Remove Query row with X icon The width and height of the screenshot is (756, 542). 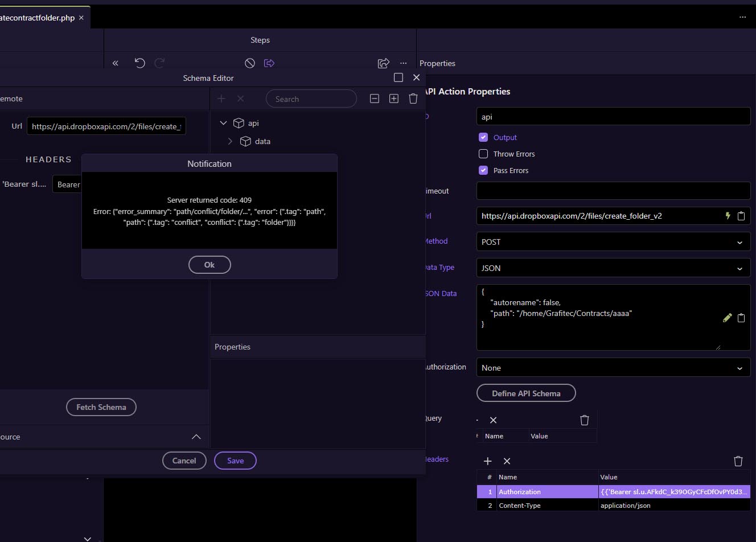[494, 420]
